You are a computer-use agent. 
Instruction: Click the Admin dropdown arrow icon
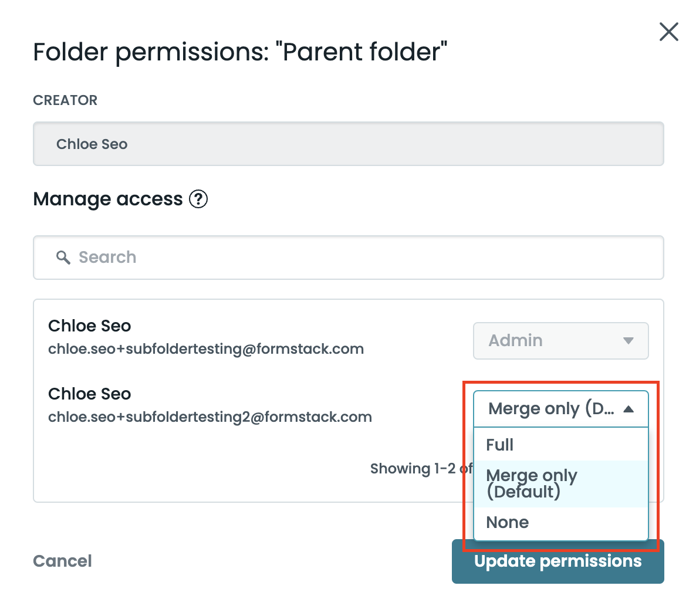point(629,341)
